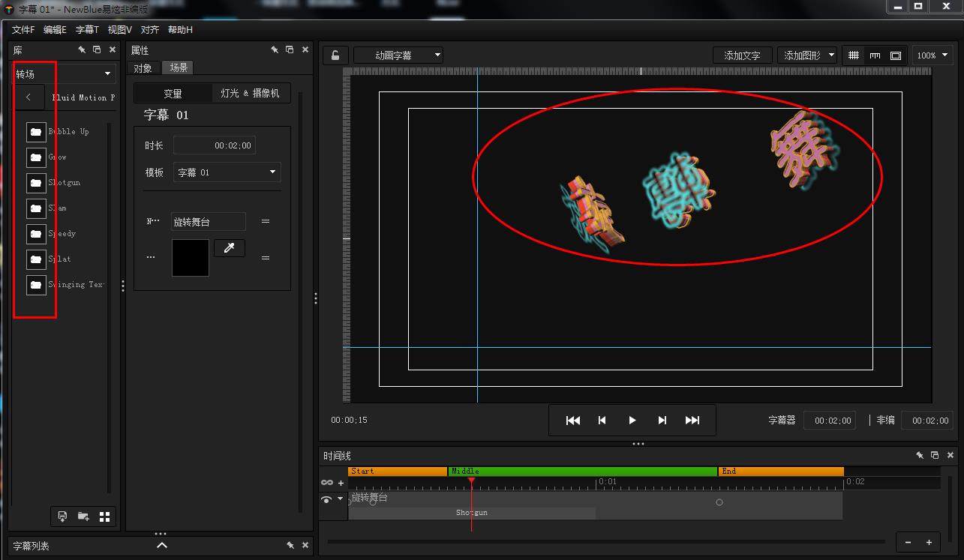Open the 视图V menu
This screenshot has height=560, width=964.
[x=119, y=30]
